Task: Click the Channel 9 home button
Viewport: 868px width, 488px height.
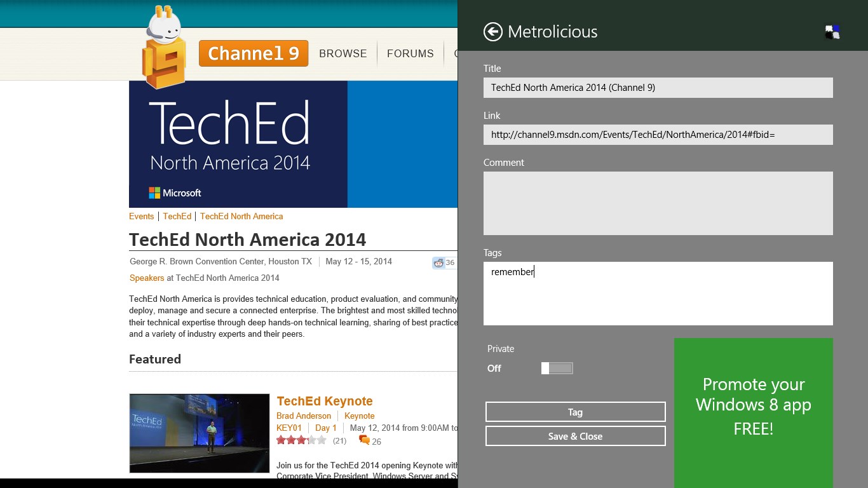Action: tap(254, 53)
